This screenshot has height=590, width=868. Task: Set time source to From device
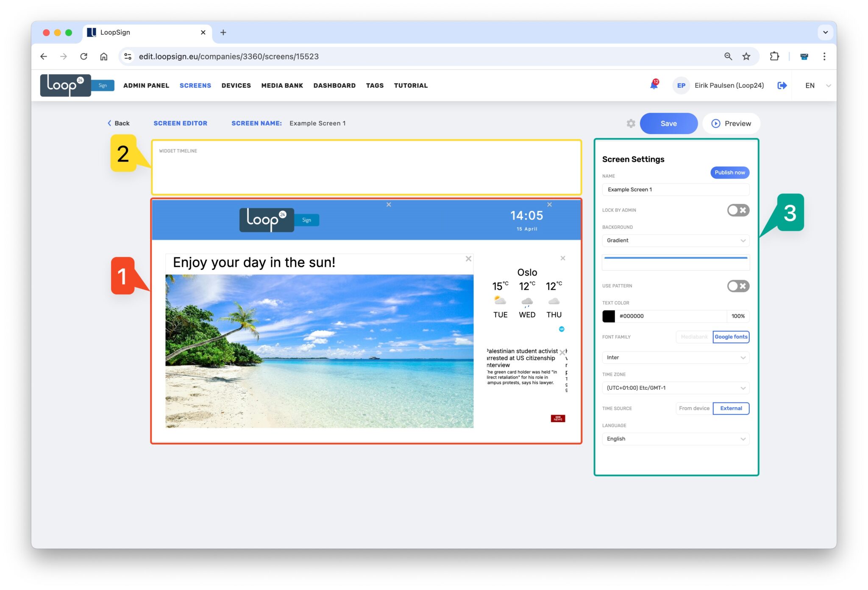tap(694, 408)
